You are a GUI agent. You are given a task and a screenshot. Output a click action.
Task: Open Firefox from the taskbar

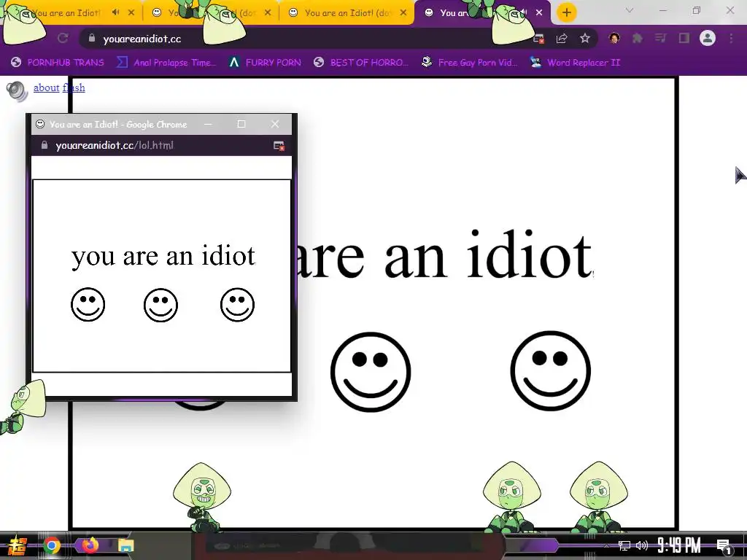(x=90, y=545)
